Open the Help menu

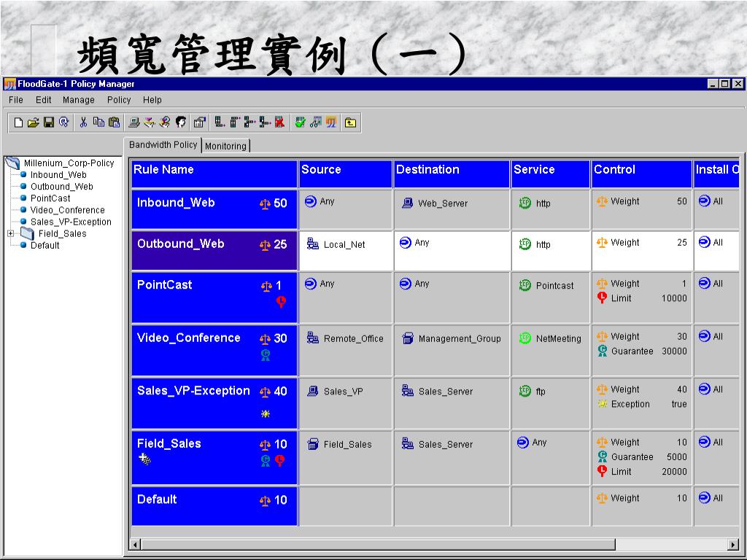(152, 100)
